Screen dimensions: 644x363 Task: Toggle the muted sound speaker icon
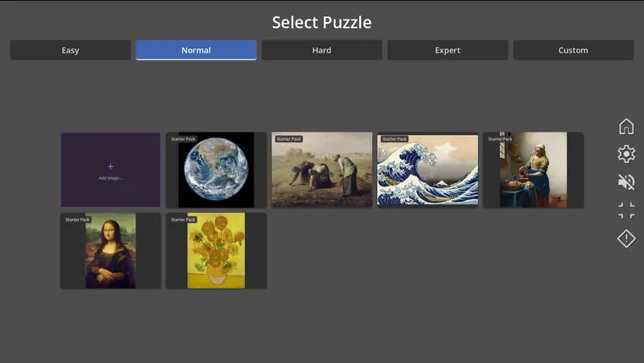tap(626, 182)
